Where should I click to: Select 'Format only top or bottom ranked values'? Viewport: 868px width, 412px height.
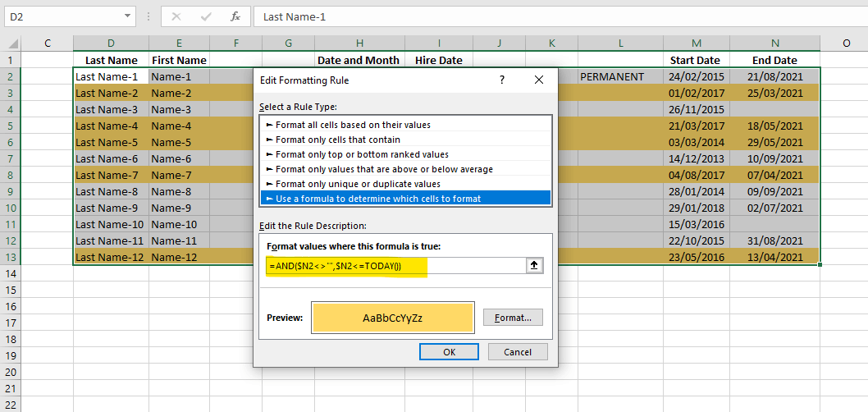[406, 154]
